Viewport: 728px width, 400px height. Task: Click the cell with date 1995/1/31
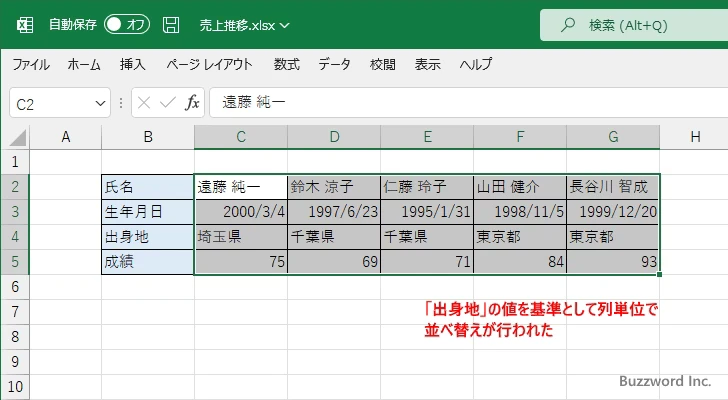tap(427, 212)
